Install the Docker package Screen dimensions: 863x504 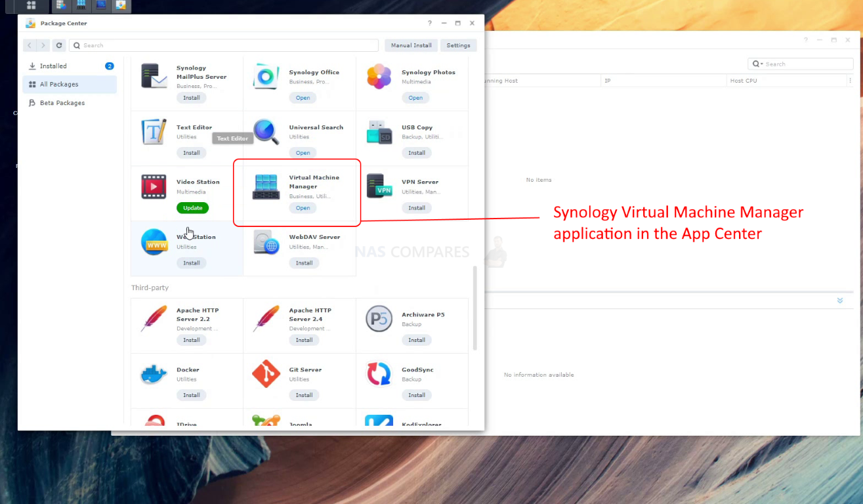pos(192,395)
